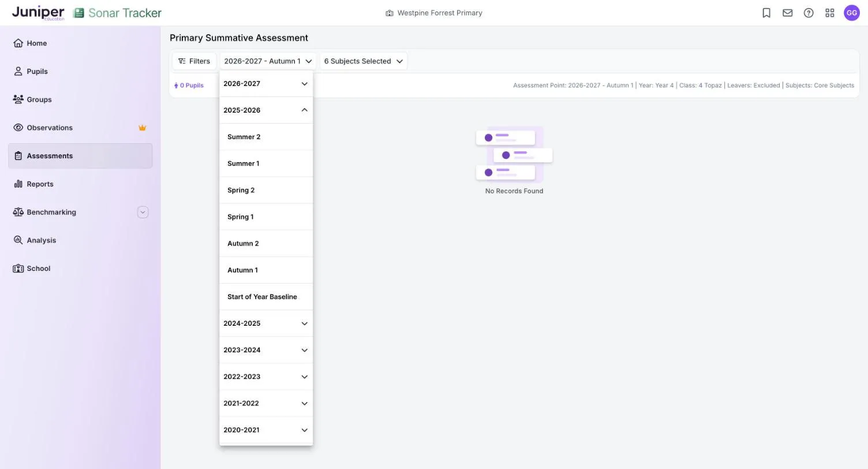Select Start of Year Baseline
This screenshot has width=868, height=469.
click(x=266, y=296)
